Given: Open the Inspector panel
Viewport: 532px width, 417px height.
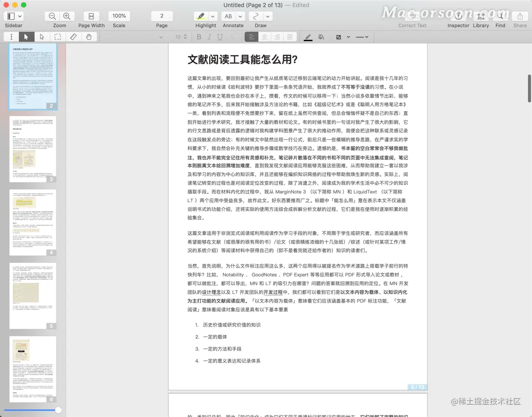Looking at the screenshot, I should [458, 16].
